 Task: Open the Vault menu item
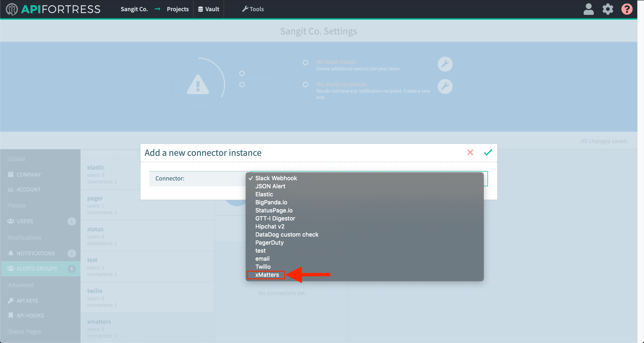coord(208,9)
